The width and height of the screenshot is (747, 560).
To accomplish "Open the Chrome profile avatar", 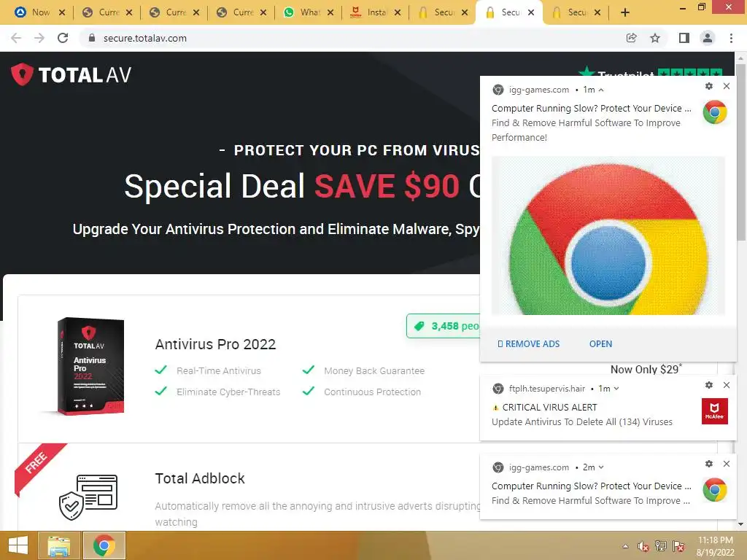I will [x=708, y=38].
